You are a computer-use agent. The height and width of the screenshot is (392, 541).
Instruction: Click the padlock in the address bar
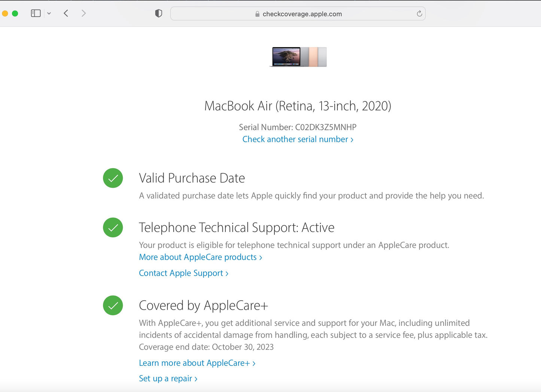pyautogui.click(x=257, y=14)
